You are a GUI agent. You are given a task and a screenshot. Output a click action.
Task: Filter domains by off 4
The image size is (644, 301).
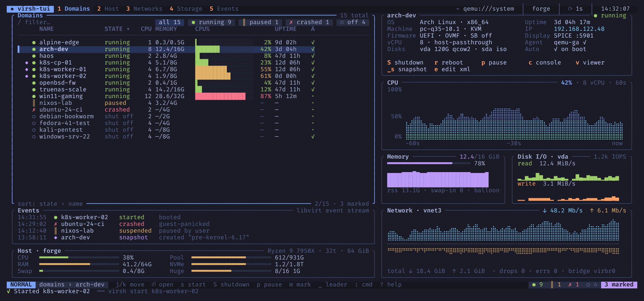[x=353, y=22]
